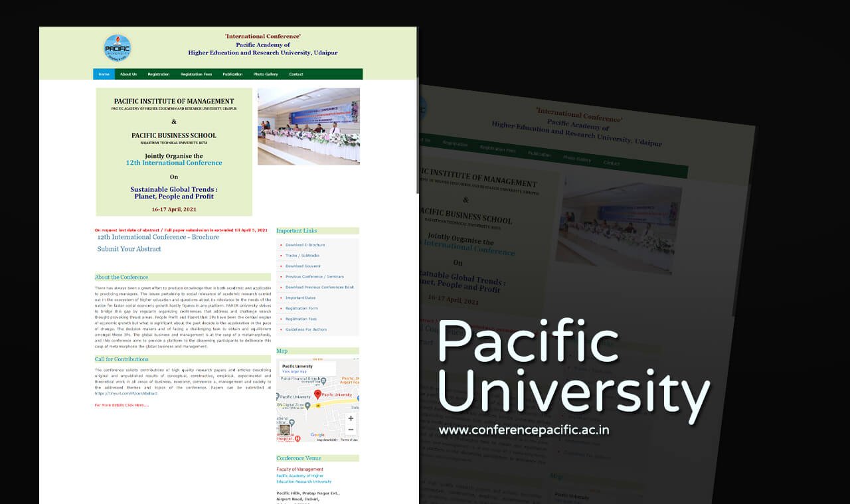Image resolution: width=850 pixels, height=504 pixels.
Task: Click the www.conferencepacific.ac.in URL text
Action: tap(524, 430)
